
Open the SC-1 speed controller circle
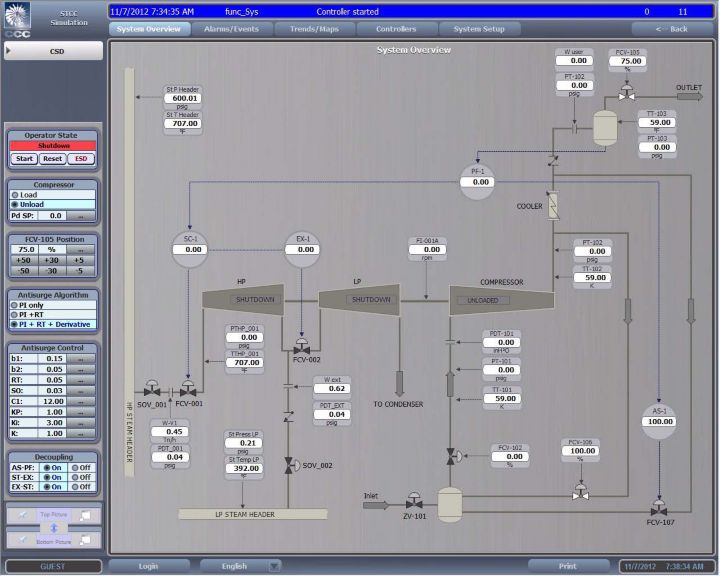pyautogui.click(x=189, y=249)
